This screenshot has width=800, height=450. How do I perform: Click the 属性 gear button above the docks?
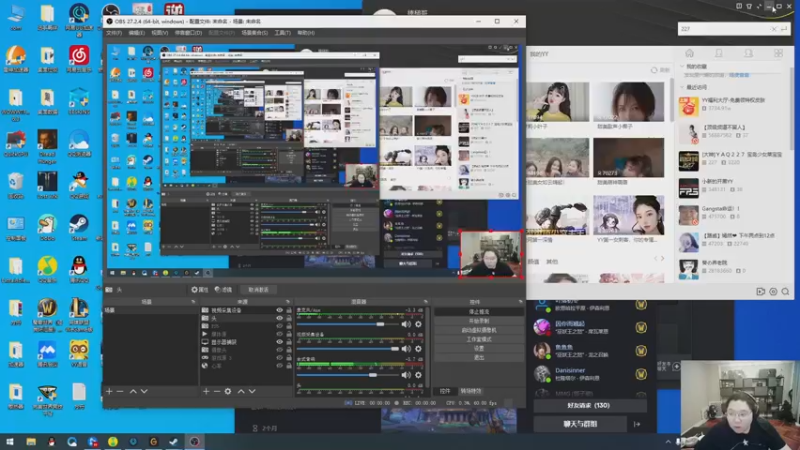[x=199, y=290]
